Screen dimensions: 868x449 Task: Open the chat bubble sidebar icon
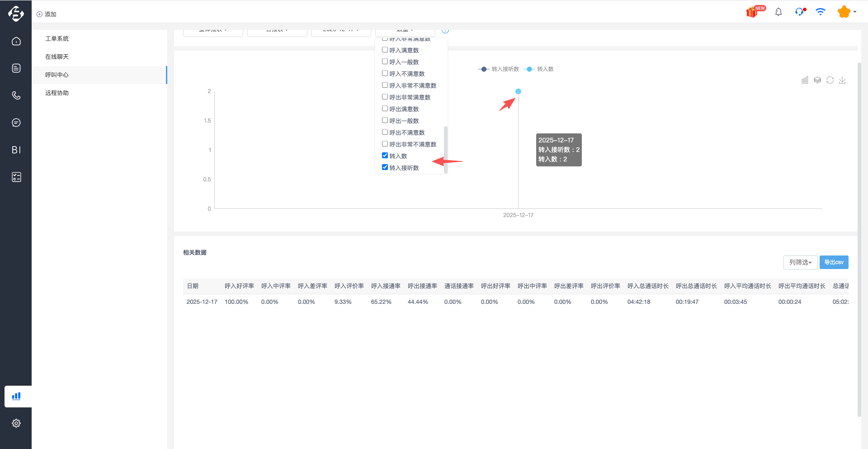pos(16,123)
